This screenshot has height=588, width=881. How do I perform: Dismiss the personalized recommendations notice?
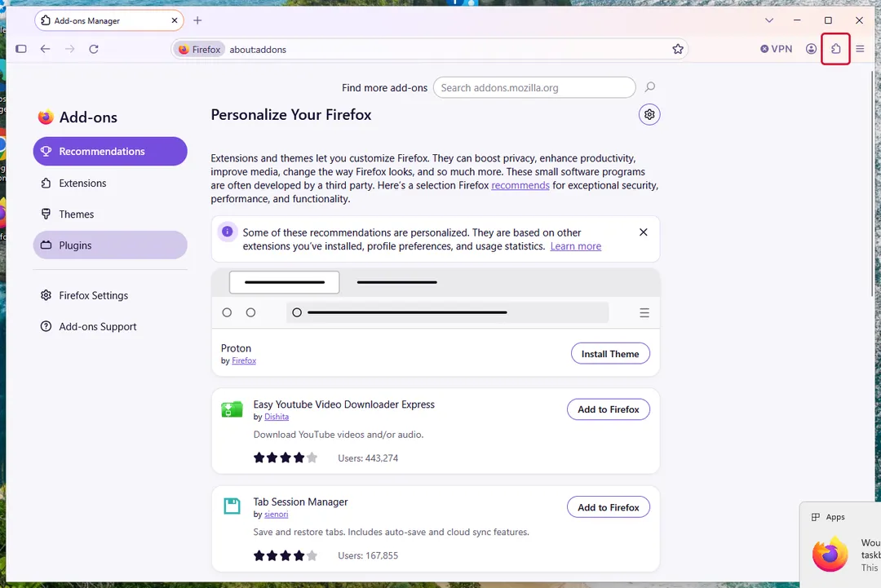pos(644,232)
